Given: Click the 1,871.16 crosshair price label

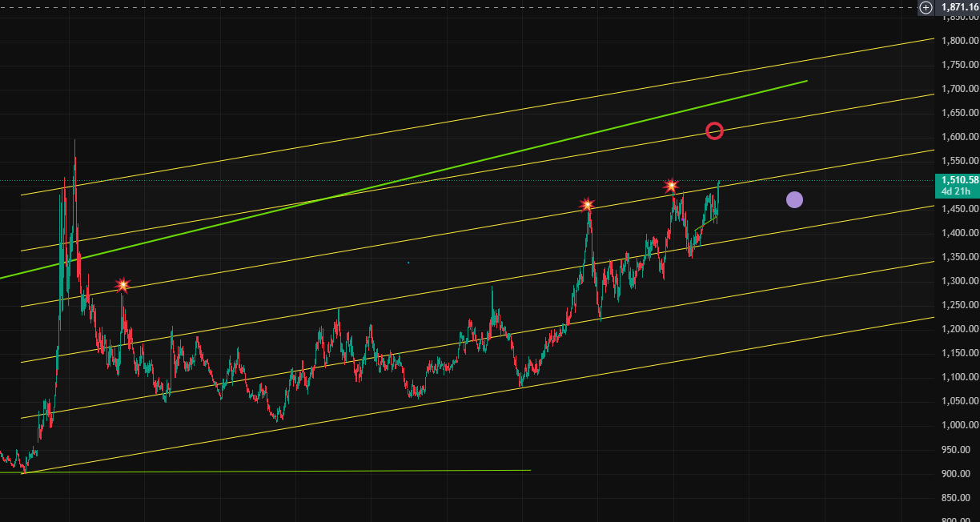Looking at the screenshot, I should 959,7.
